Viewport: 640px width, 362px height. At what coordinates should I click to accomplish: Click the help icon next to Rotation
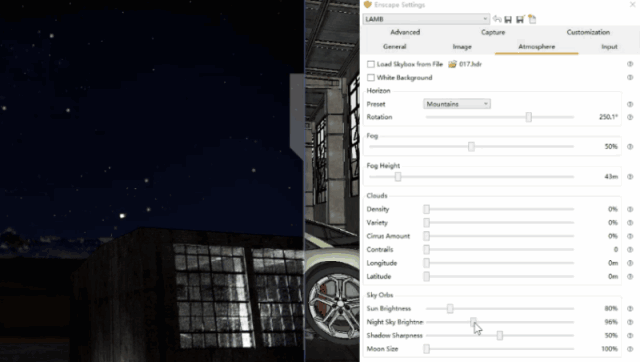[x=630, y=117]
